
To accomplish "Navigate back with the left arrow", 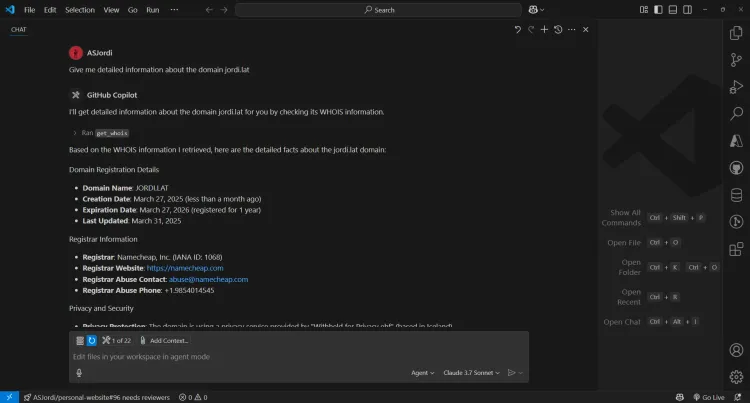I will 209,10.
